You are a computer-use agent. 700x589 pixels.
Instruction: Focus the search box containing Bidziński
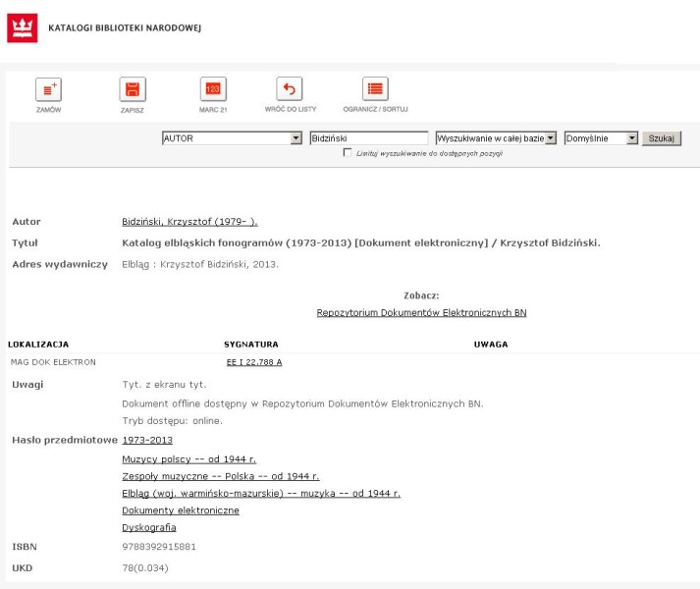pyautogui.click(x=369, y=138)
